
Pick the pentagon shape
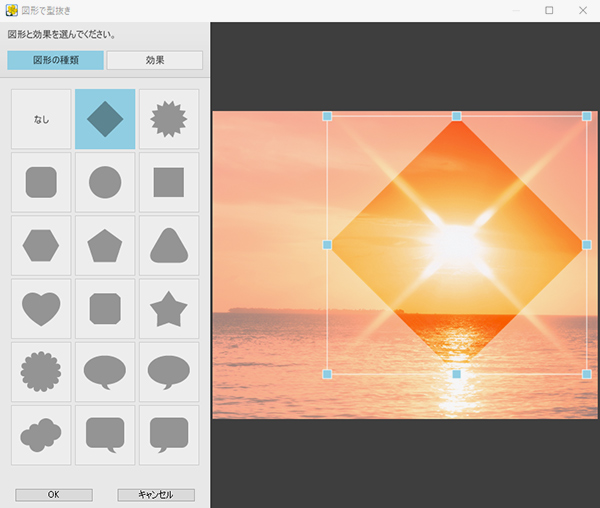pyautogui.click(x=104, y=246)
